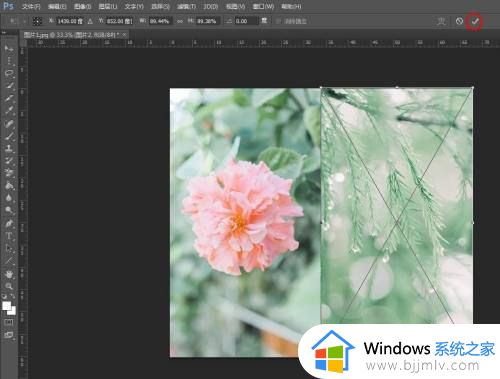The image size is (500, 379).
Task: Toggle the anti-alias checkbox
Action: pos(278,21)
